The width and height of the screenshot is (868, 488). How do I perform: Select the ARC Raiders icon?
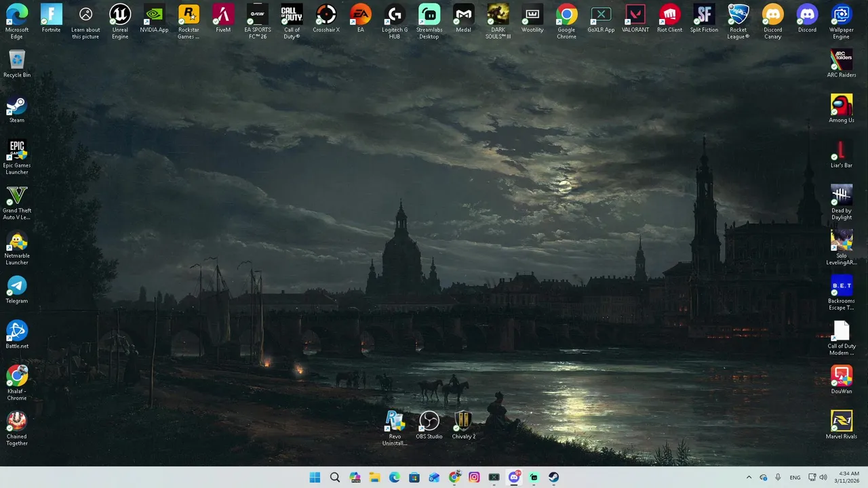pyautogui.click(x=842, y=64)
